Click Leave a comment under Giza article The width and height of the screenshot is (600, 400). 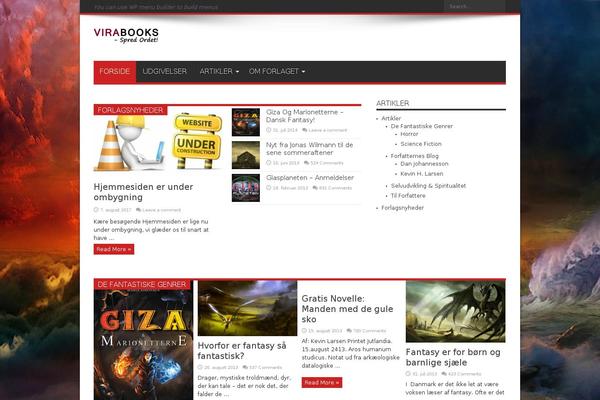tap(325, 131)
